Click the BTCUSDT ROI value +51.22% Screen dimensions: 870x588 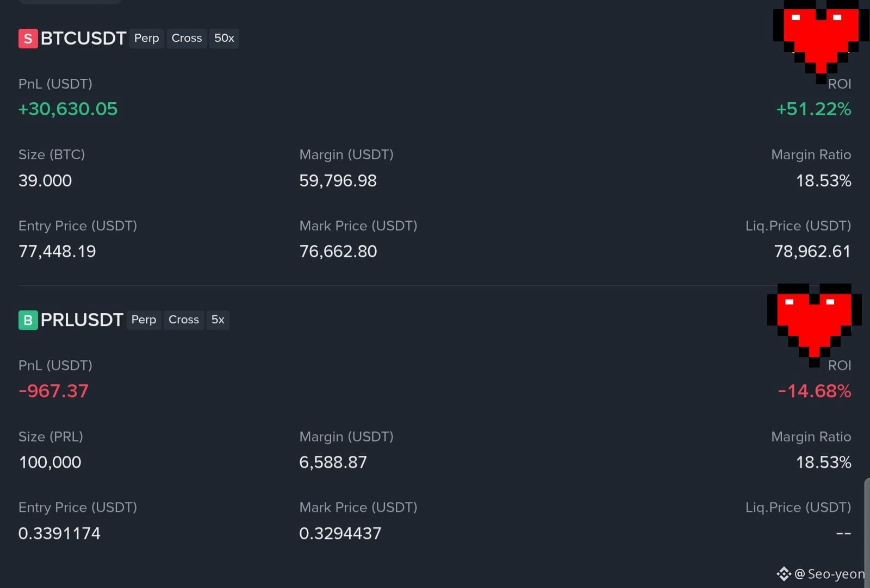(x=813, y=109)
